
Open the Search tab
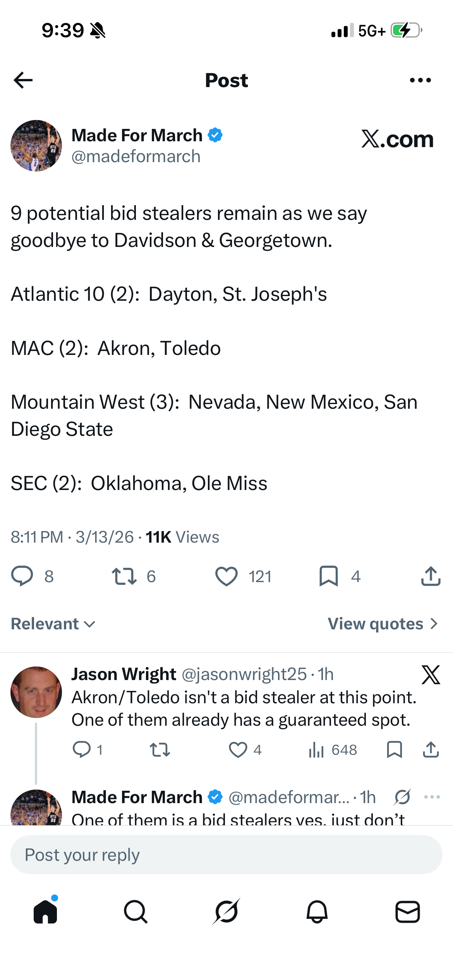tap(136, 911)
